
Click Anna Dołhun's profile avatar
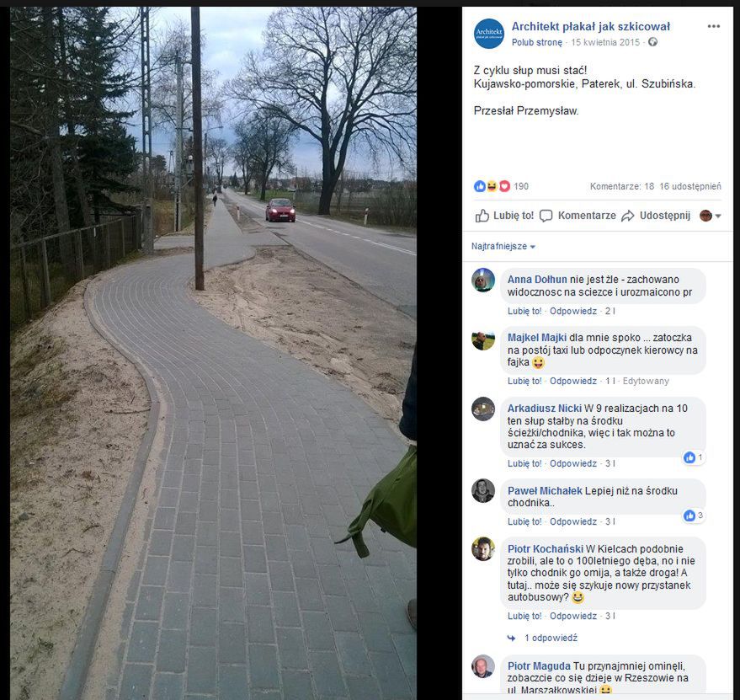click(x=482, y=281)
